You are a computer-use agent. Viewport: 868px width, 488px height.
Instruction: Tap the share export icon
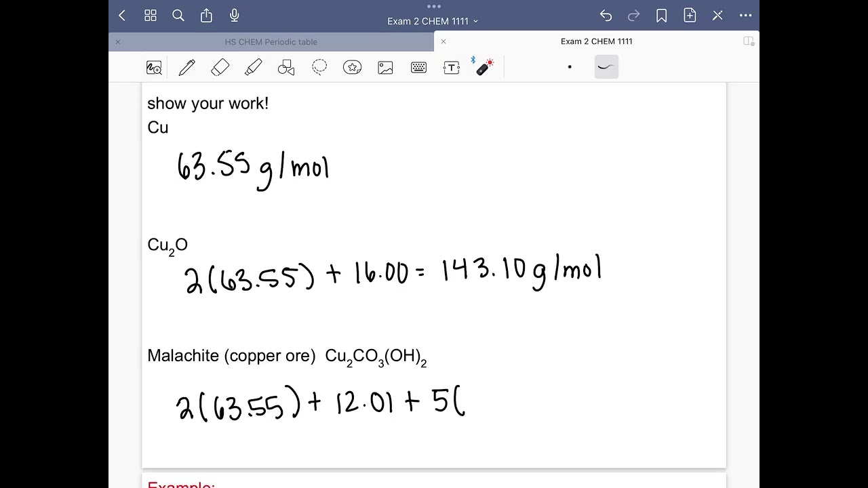point(206,15)
